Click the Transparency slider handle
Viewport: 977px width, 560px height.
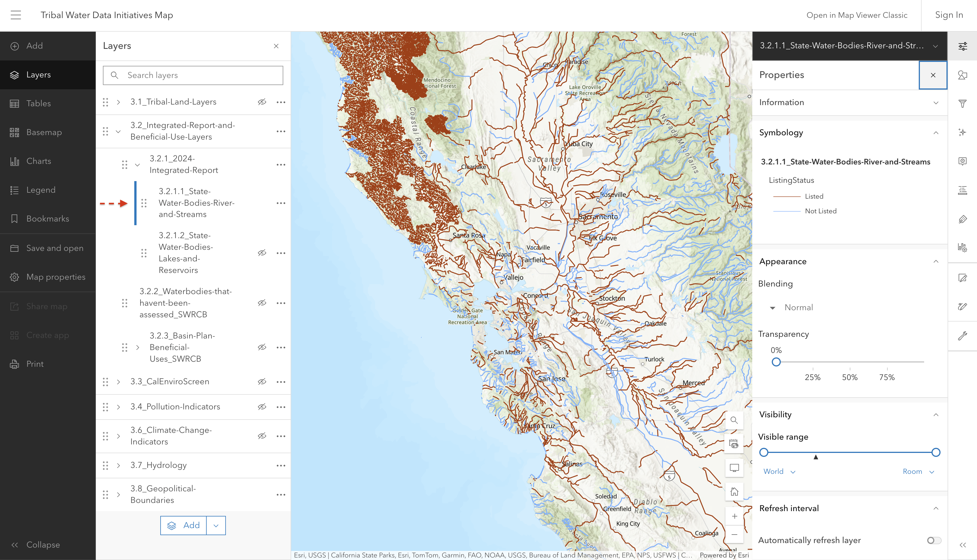[x=776, y=362]
